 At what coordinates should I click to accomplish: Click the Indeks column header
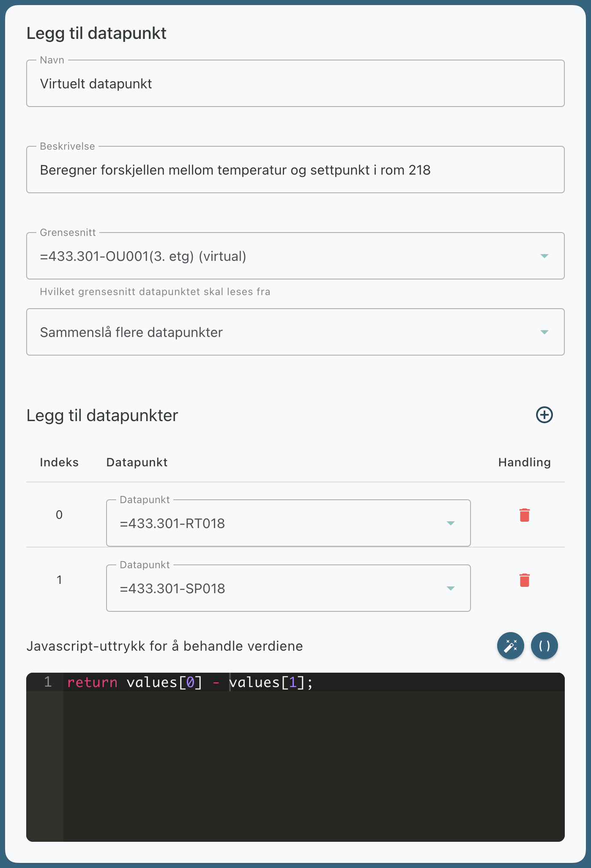pos(59,463)
